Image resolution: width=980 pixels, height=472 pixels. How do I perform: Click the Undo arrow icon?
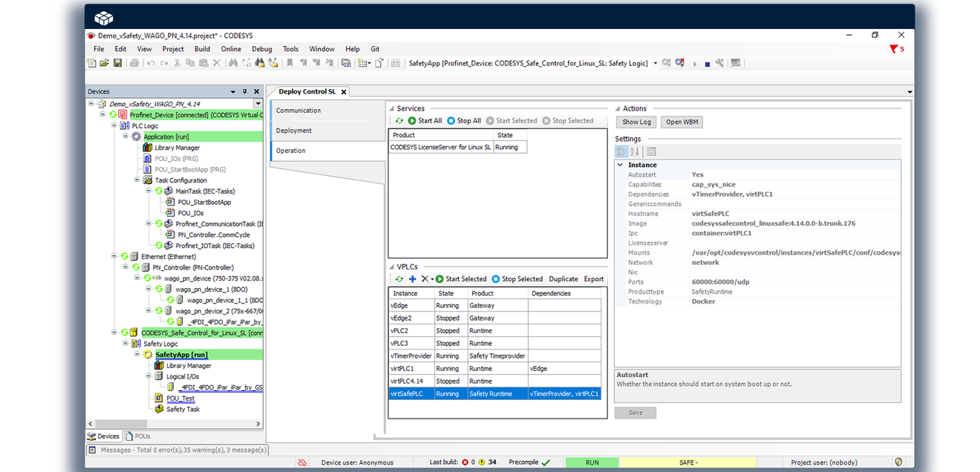click(x=151, y=63)
